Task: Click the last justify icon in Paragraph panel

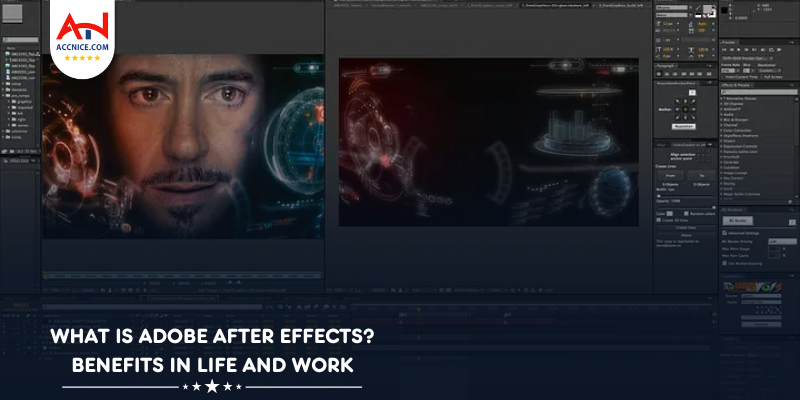Action: pyautogui.click(x=709, y=74)
